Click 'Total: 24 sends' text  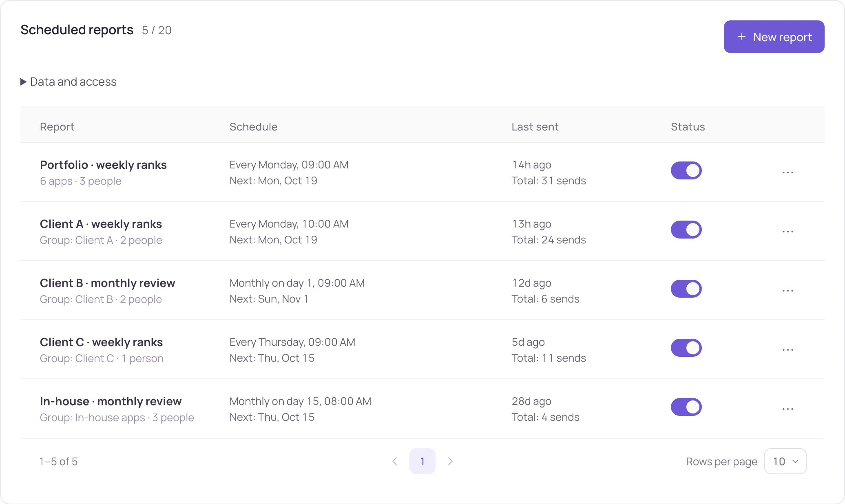549,240
